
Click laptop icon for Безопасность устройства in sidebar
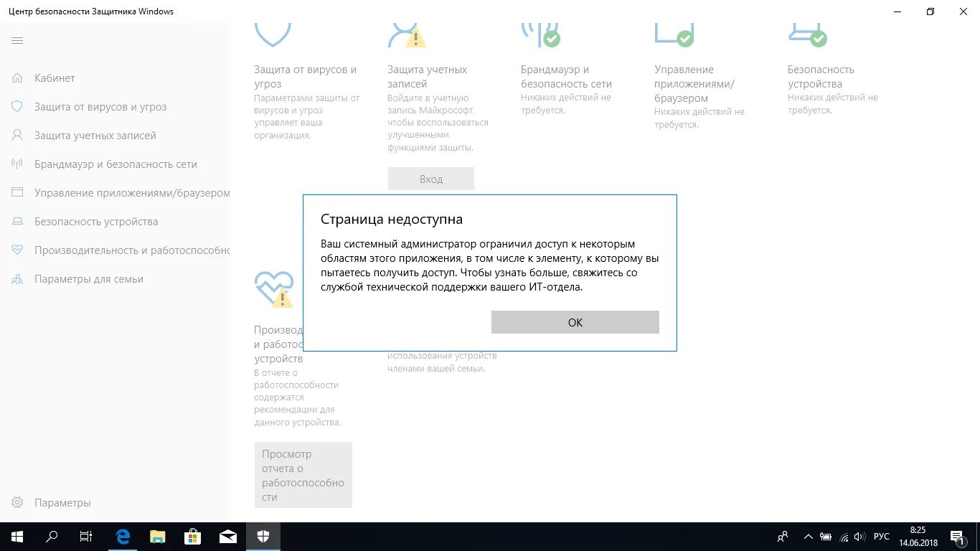point(17,222)
